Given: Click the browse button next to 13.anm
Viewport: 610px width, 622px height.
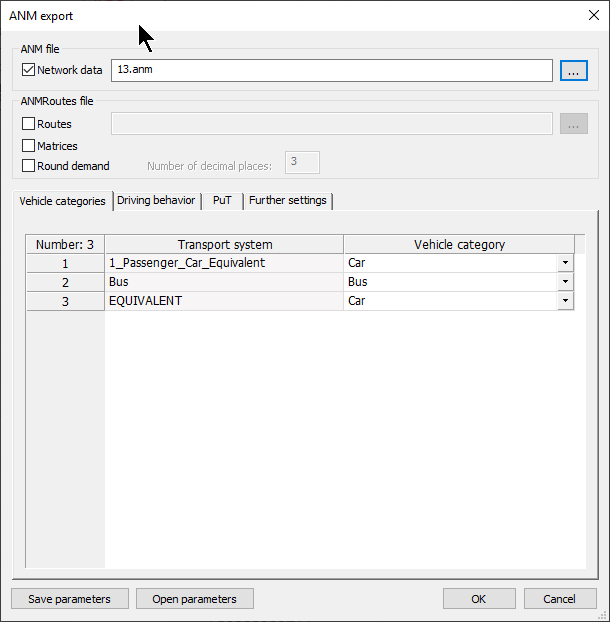Looking at the screenshot, I should [x=573, y=70].
